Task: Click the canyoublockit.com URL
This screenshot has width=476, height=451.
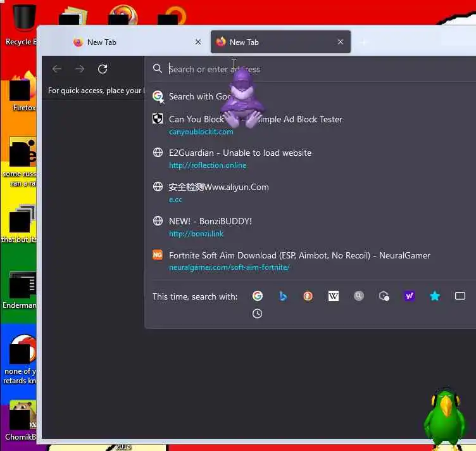Action: click(x=201, y=132)
